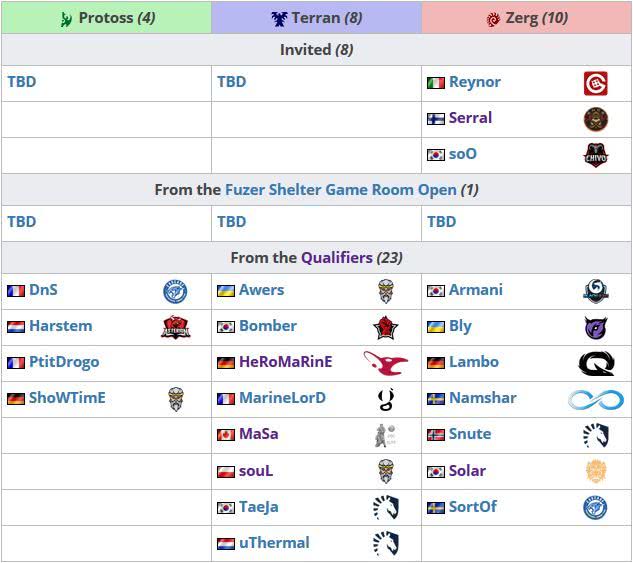This screenshot has width=633, height=563.
Task: Click the team logo beside DnS
Action: click(176, 291)
